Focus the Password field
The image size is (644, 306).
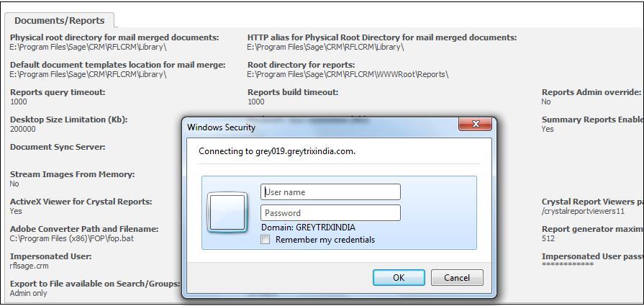tap(330, 213)
